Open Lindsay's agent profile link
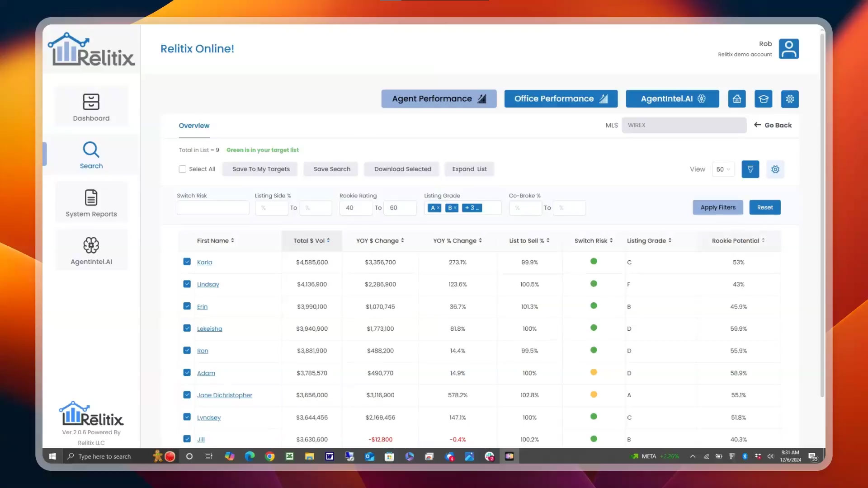Image resolution: width=868 pixels, height=488 pixels. (x=208, y=284)
